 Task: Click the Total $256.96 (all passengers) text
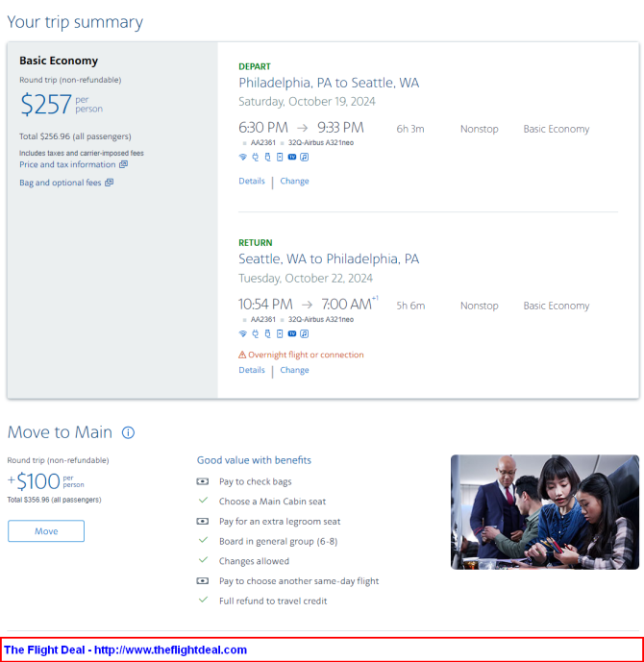pyautogui.click(x=75, y=136)
